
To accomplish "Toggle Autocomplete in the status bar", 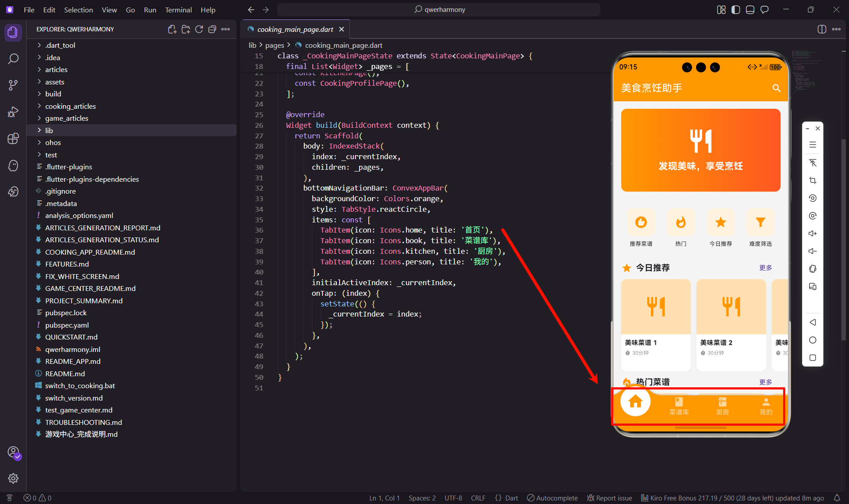I will tap(552, 498).
